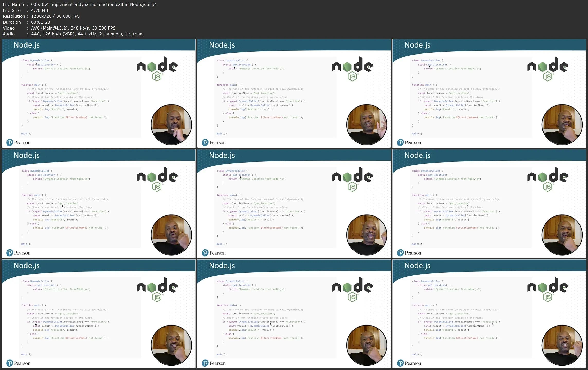Click the Pearson logo in the bottom-left frame
The image size is (588, 370).
[x=18, y=363]
